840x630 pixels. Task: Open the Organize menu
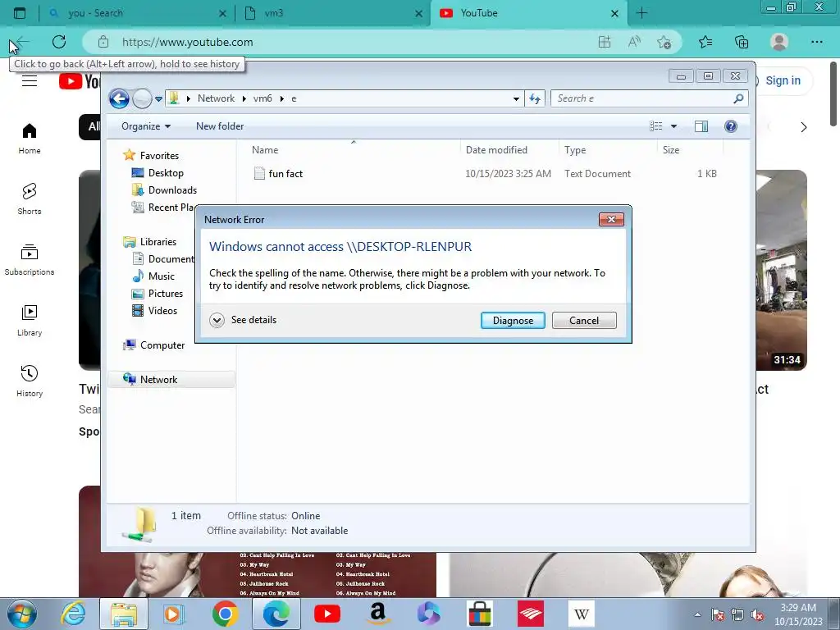(146, 126)
